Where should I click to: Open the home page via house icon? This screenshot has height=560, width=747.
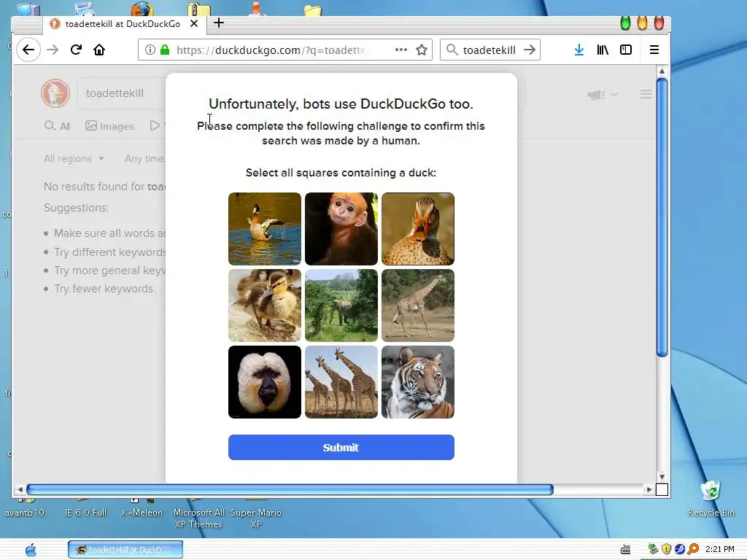pyautogui.click(x=99, y=50)
